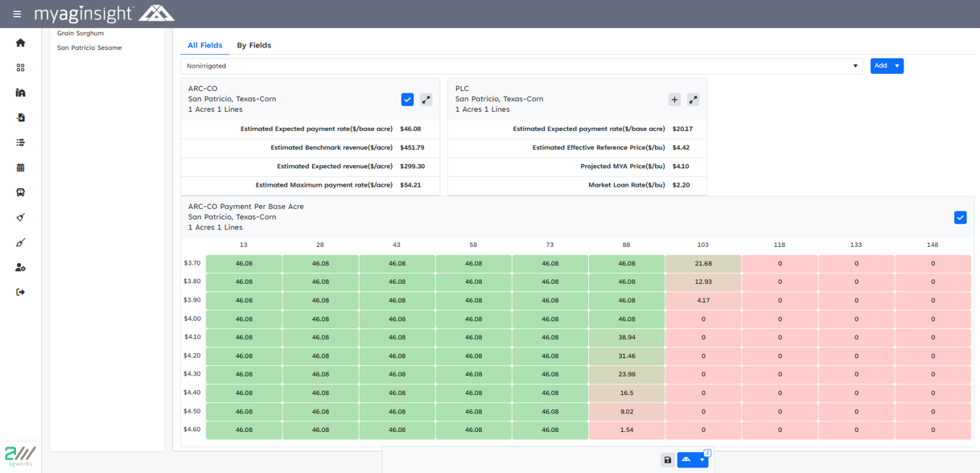This screenshot has height=473, width=980.
Task: Click the $451.79 benchmark revenue value
Action: click(x=412, y=148)
